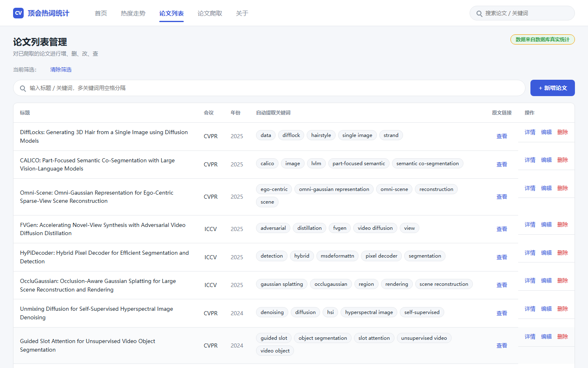The image size is (588, 368).
Task: Click the 'difflock' keyword tag
Action: (291, 135)
